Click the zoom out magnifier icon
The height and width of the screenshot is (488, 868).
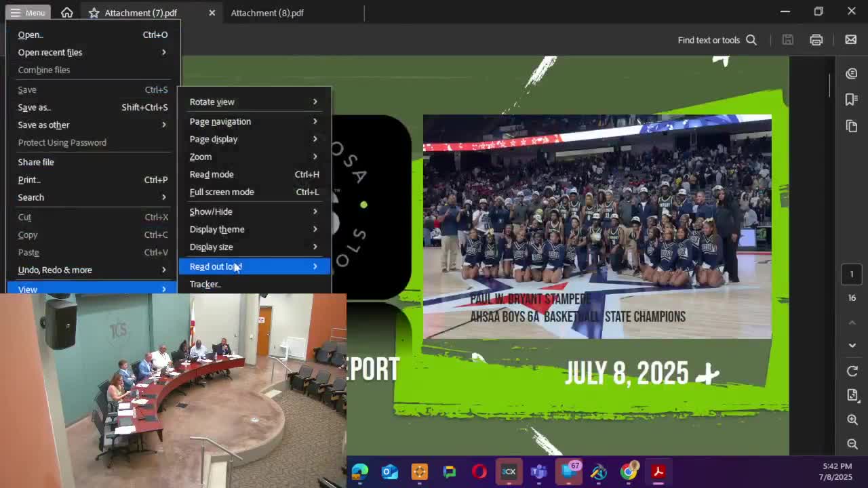pyautogui.click(x=852, y=444)
